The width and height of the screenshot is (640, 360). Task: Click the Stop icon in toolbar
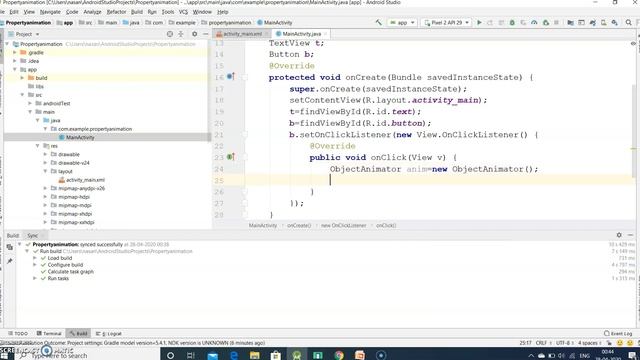[x=556, y=22]
